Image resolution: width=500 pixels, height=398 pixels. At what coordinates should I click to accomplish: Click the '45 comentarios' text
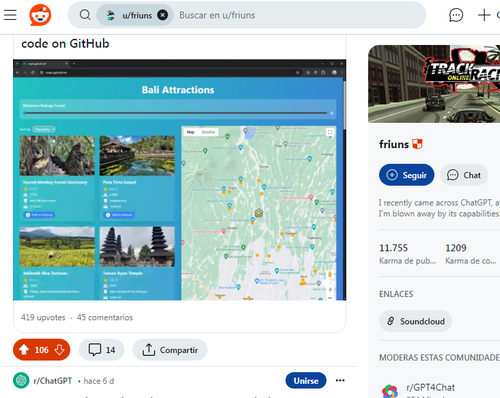[x=105, y=317]
